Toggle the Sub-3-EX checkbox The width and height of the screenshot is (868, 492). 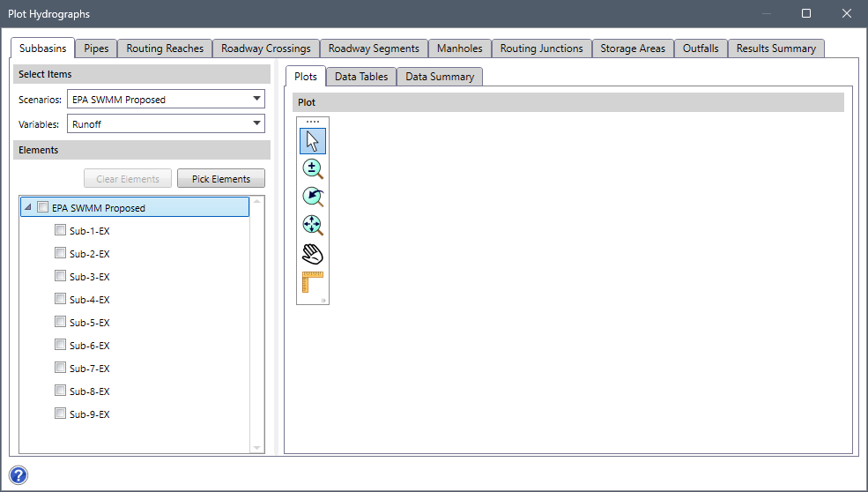click(60, 276)
